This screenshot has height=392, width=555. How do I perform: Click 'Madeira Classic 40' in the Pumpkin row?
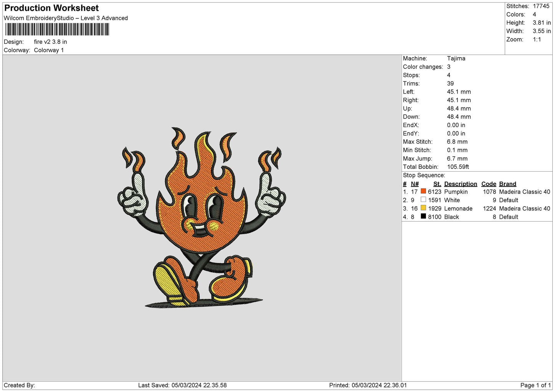coord(525,192)
